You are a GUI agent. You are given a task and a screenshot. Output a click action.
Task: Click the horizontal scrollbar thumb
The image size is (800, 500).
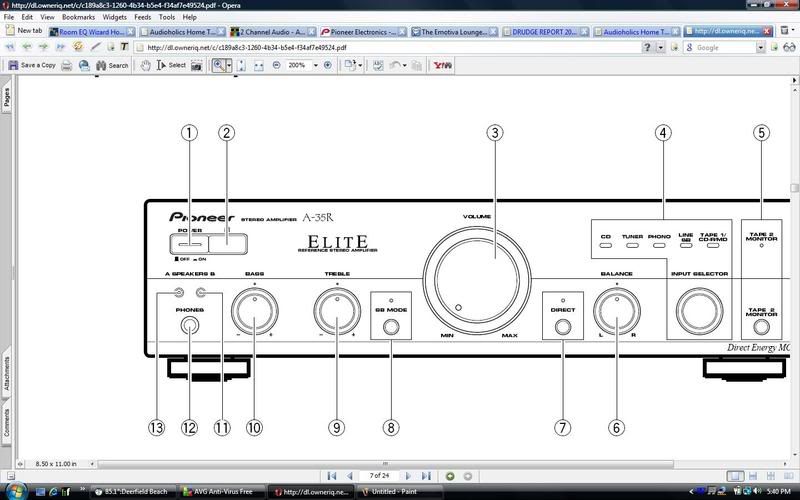(386, 464)
